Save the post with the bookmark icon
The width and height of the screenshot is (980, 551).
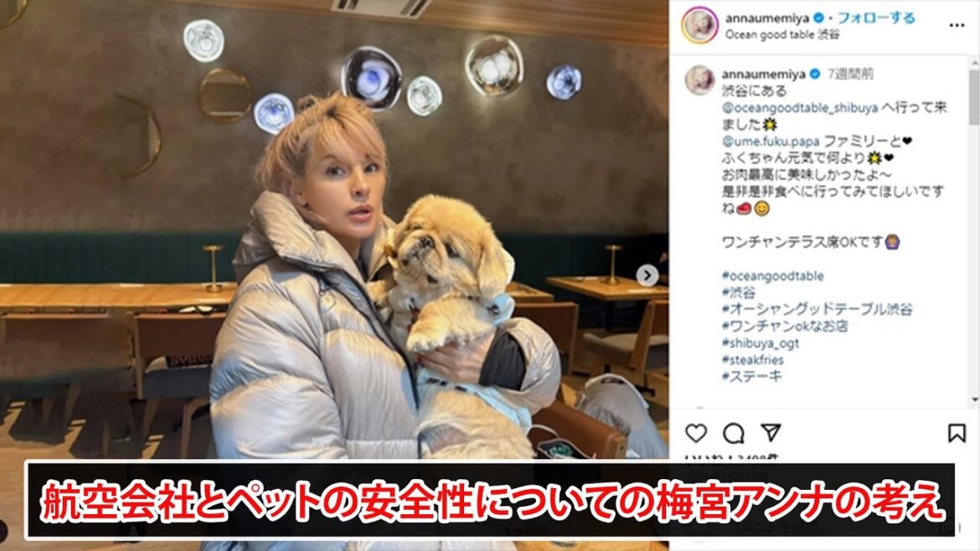tap(957, 433)
